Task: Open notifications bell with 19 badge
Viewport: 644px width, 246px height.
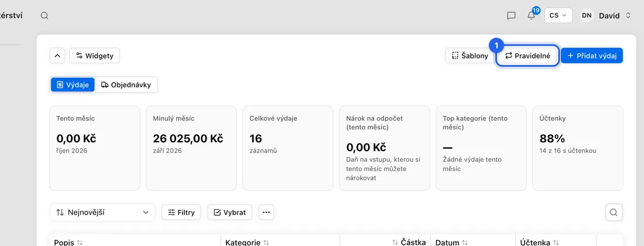Action: coord(532,15)
